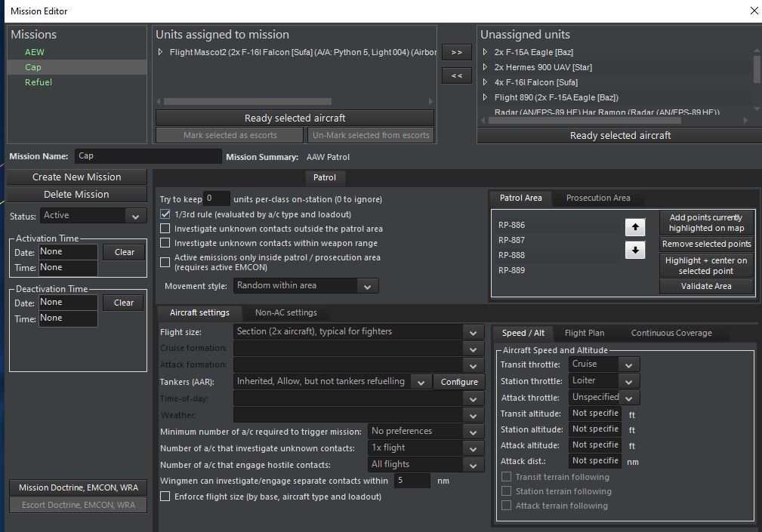Viewport: 762px width, 532px height.
Task: Open a/c that engage hostile contacts dropdown
Action: point(426,465)
